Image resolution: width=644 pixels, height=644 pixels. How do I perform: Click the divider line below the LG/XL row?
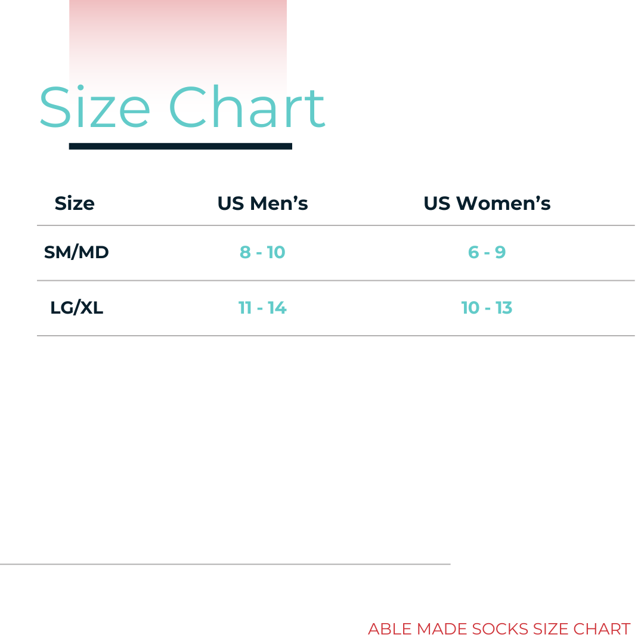(x=335, y=336)
